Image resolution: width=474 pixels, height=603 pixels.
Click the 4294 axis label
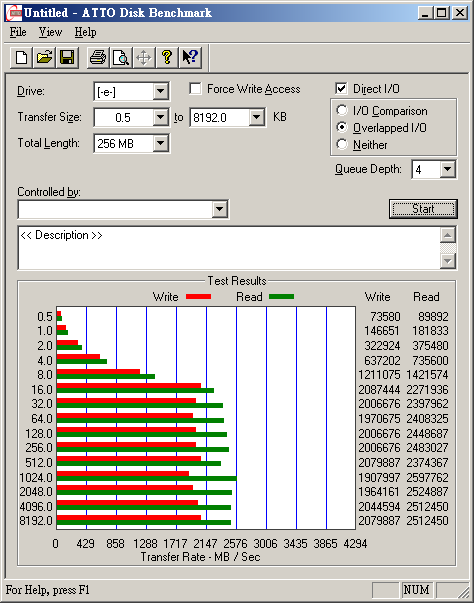tap(355, 543)
